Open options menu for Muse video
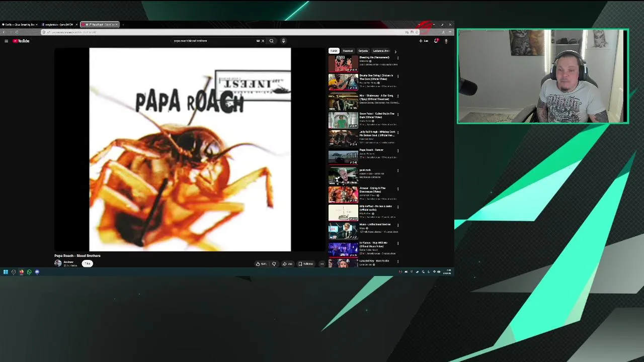Image resolution: width=644 pixels, height=362 pixels. point(398,225)
